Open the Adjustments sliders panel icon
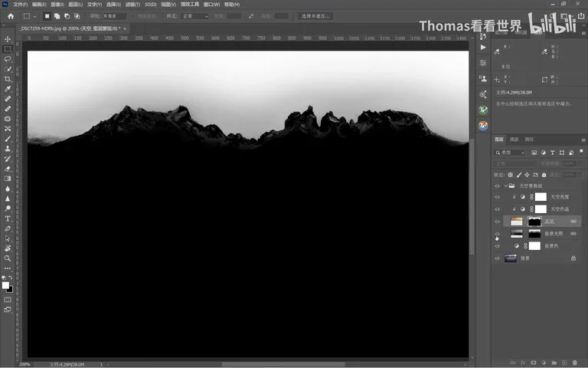Screen dimensions: 588x368 (483, 63)
